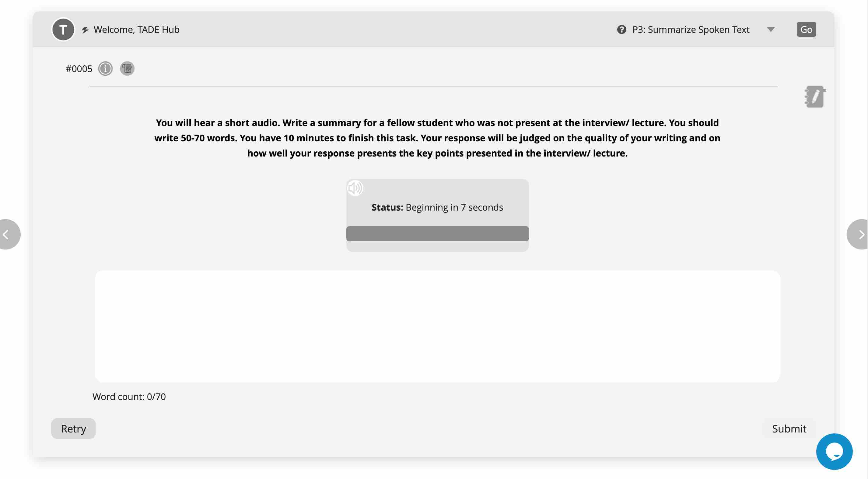Click the T user avatar icon
Screen dimensions: 868x479
click(63, 29)
